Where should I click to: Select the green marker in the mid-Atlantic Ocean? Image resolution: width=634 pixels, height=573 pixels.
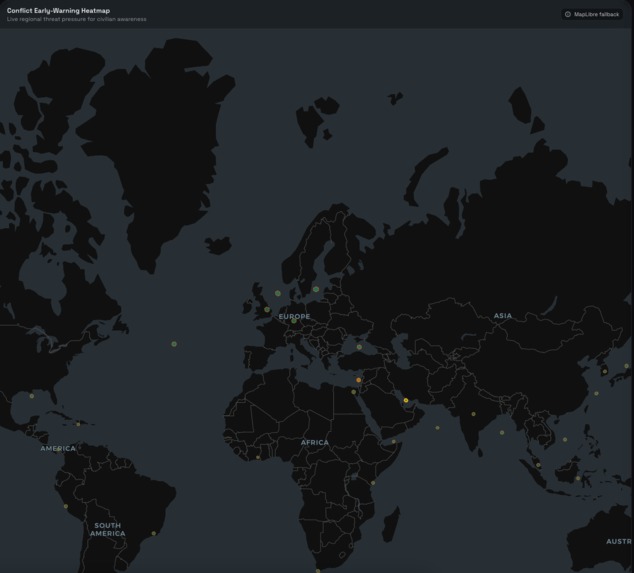tap(174, 344)
